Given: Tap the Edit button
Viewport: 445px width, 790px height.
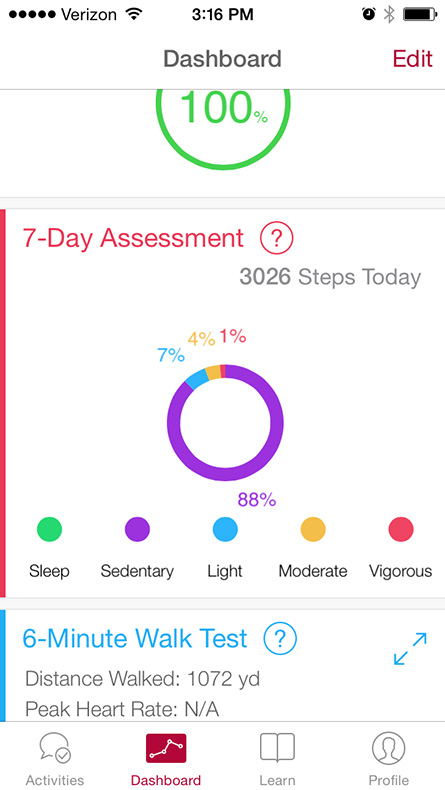Looking at the screenshot, I should click(413, 59).
